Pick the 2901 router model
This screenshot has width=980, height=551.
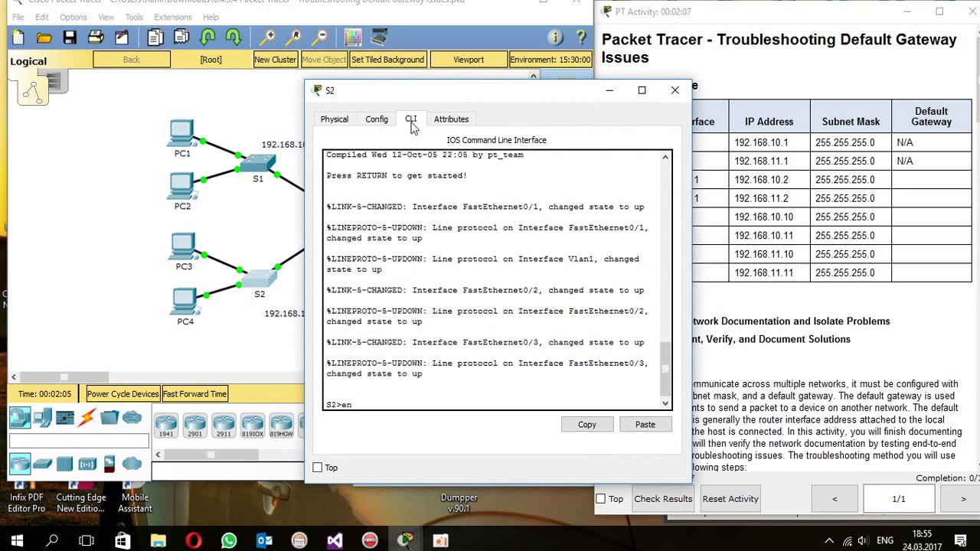click(194, 425)
